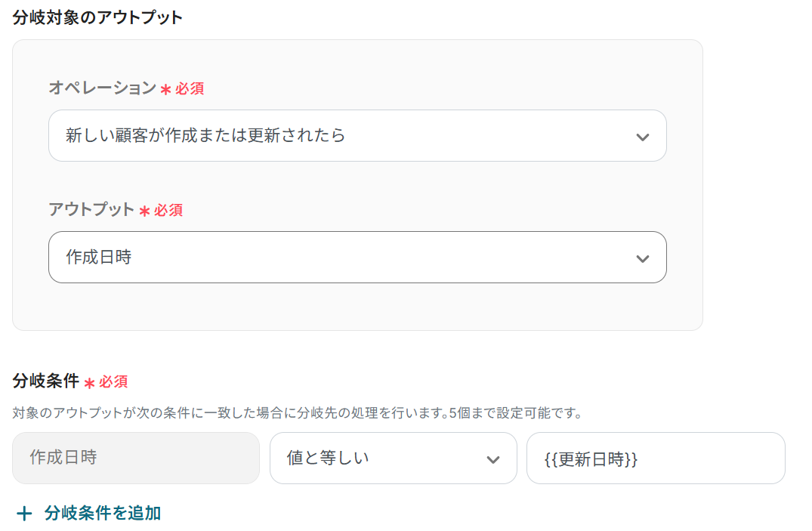This screenshot has width=812, height=531.
Task: Click the red asterisk beside オペレーション
Action: tap(165, 89)
